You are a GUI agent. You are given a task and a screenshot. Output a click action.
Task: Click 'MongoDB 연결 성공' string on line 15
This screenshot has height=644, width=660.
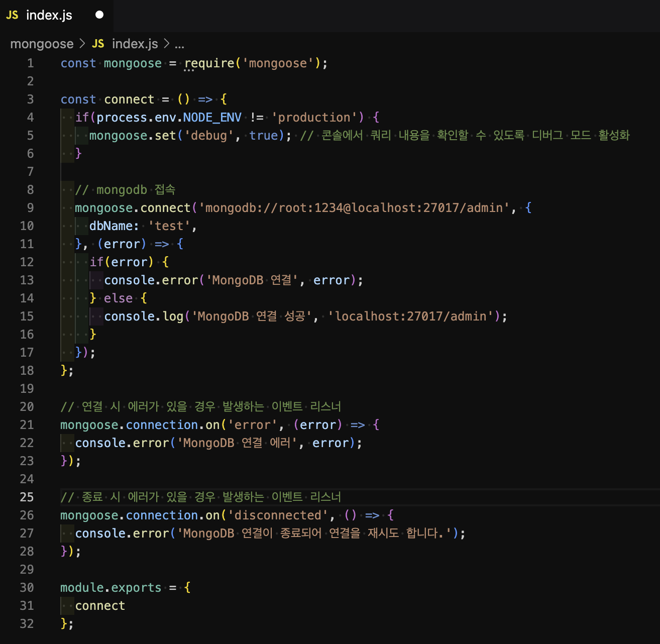click(252, 316)
